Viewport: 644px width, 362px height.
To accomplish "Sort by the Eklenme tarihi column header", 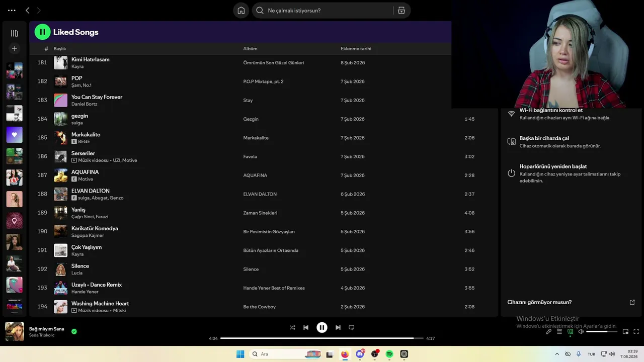I will (x=356, y=49).
